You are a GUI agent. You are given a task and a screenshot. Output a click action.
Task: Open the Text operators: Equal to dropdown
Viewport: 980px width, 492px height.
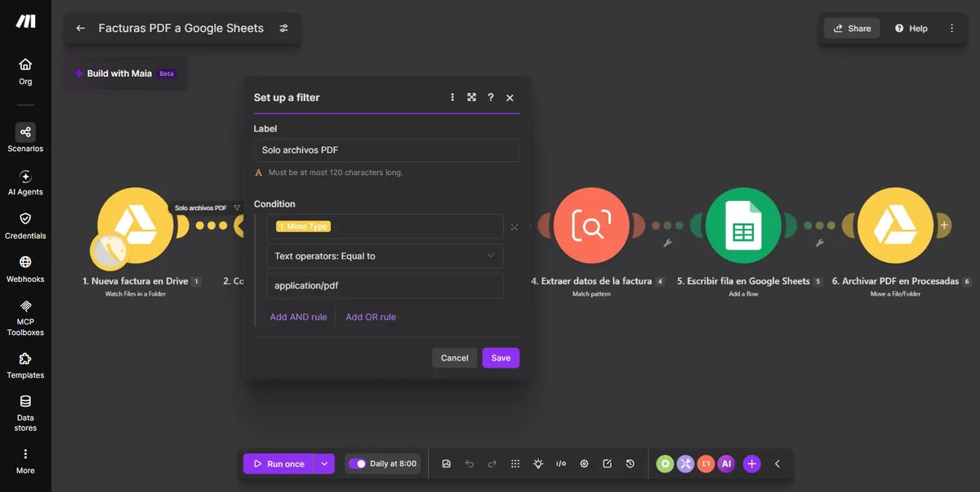[x=385, y=256]
